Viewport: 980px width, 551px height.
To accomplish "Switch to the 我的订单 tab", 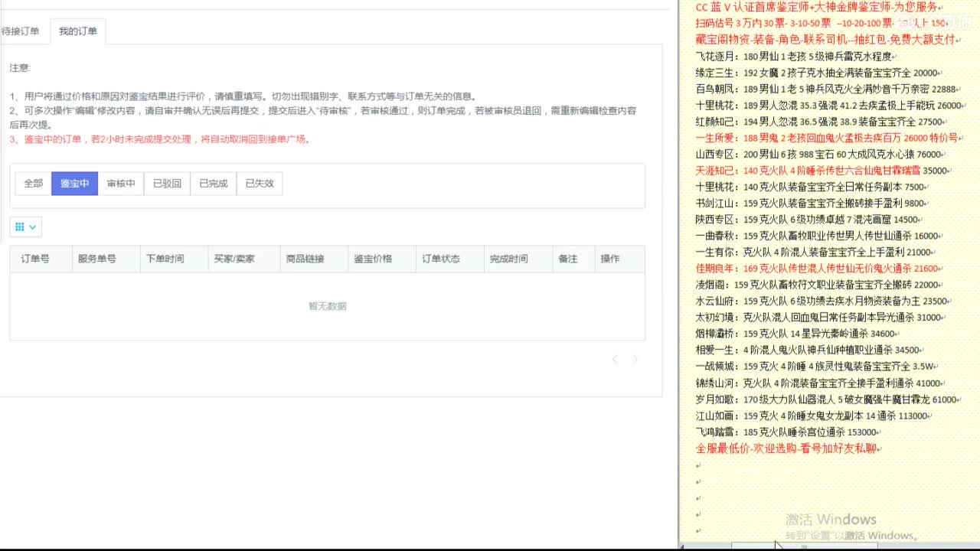I will [75, 31].
